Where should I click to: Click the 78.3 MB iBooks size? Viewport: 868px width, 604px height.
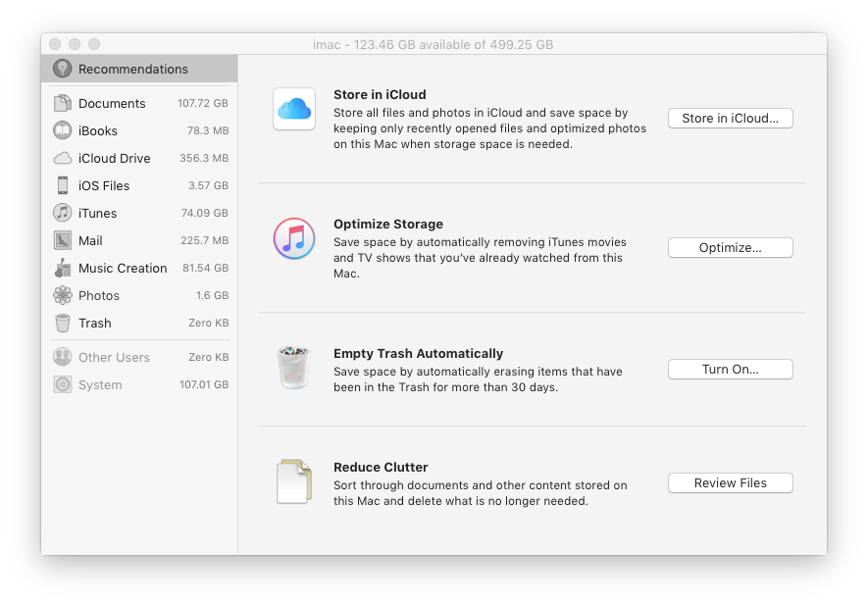pyautogui.click(x=208, y=130)
